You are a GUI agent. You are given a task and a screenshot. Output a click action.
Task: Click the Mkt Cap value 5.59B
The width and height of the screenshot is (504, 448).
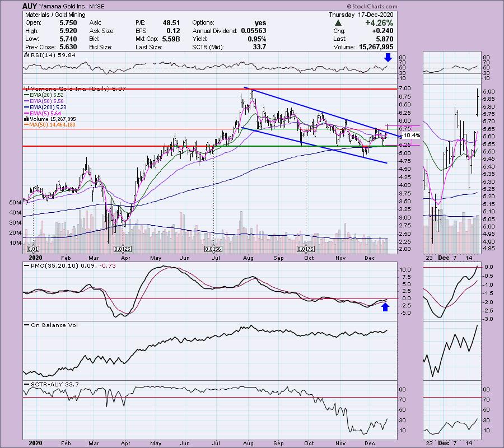point(170,39)
